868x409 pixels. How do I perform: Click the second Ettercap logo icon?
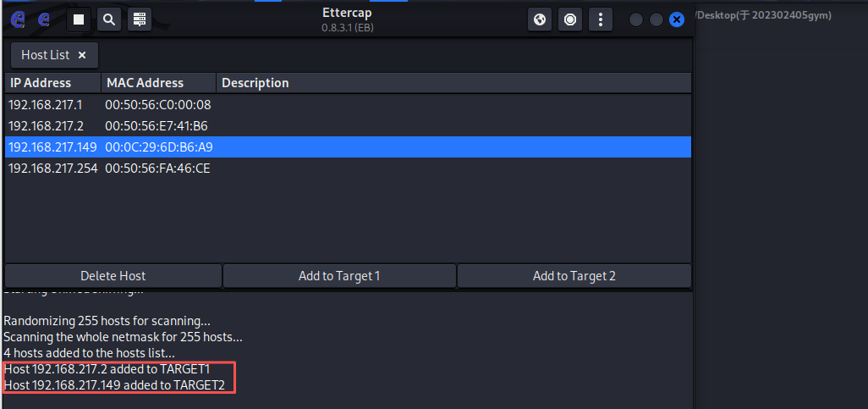(44, 19)
